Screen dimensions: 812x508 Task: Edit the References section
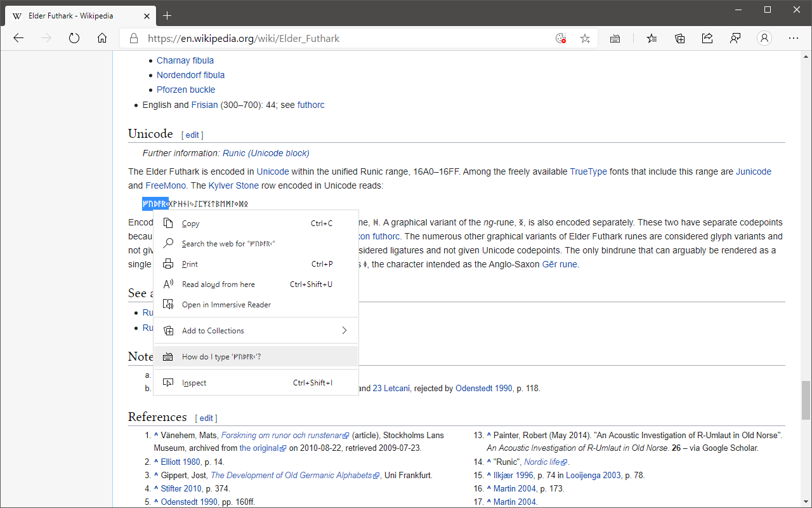pos(206,418)
